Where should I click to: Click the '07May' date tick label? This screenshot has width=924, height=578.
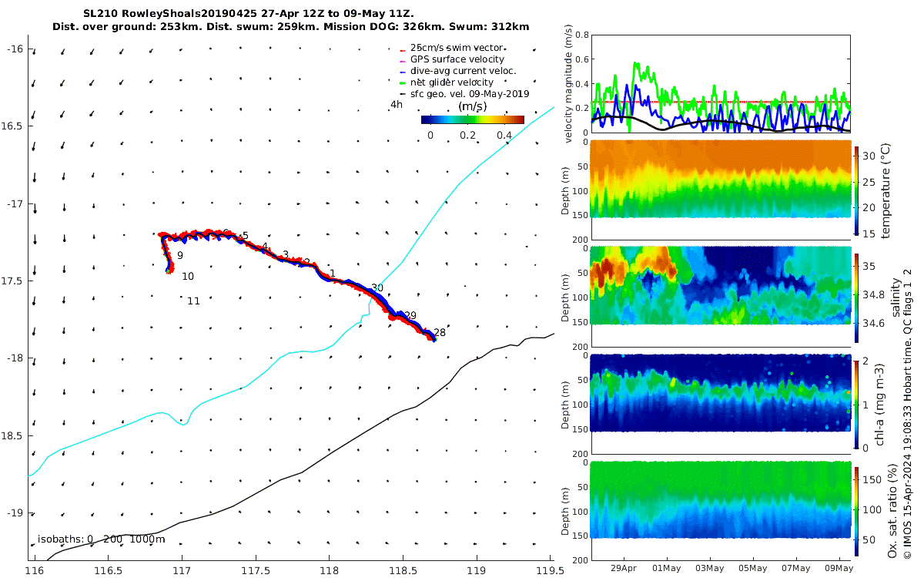coord(796,568)
